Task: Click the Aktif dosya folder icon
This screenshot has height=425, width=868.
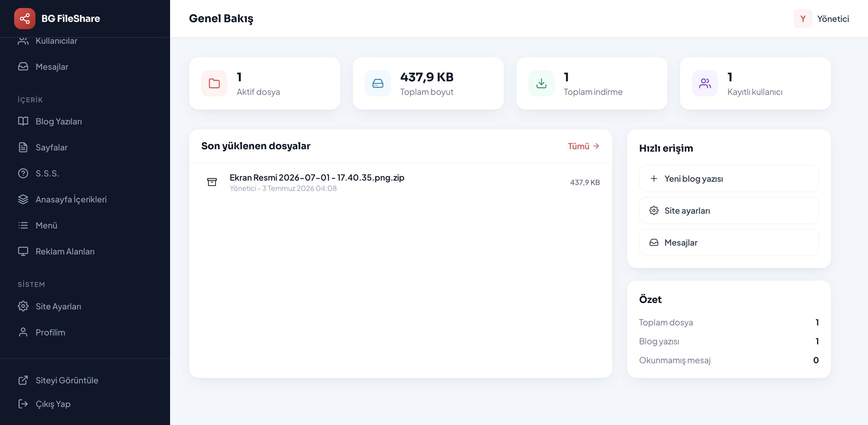Action: 214,83
